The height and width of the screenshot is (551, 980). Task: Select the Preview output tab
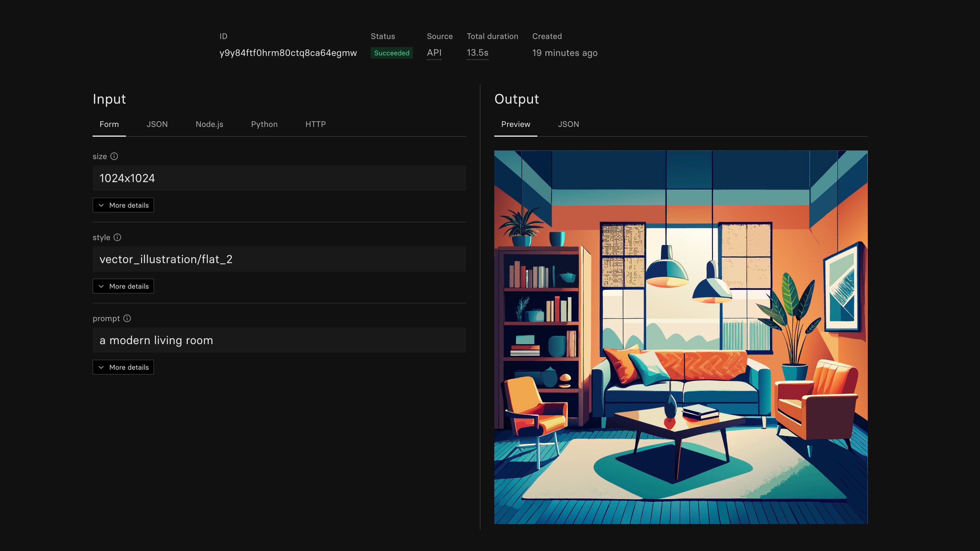(516, 124)
